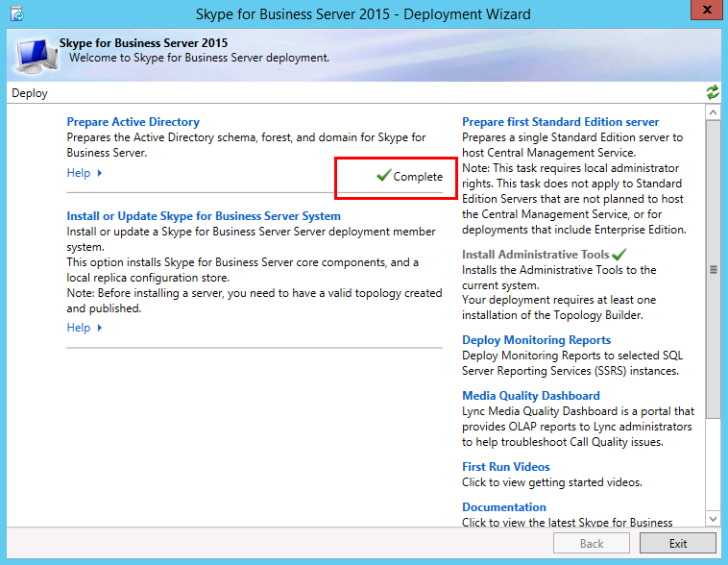Select the Install Administrative Tools heading
Viewport: 728px width, 565px height.
tap(535, 255)
